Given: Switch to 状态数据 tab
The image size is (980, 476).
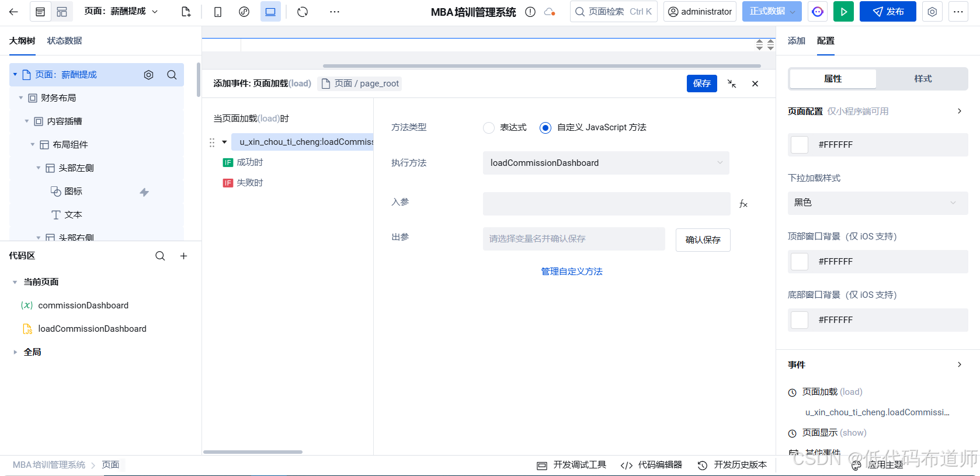Looking at the screenshot, I should click(64, 41).
